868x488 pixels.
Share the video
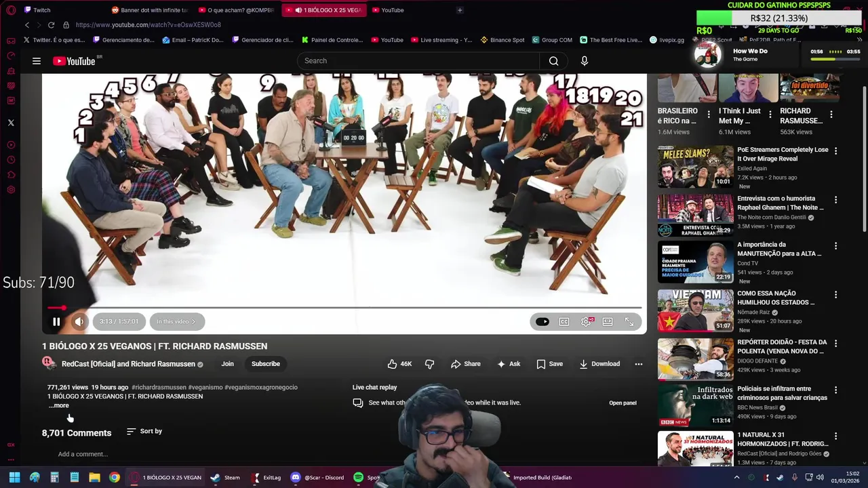click(466, 364)
